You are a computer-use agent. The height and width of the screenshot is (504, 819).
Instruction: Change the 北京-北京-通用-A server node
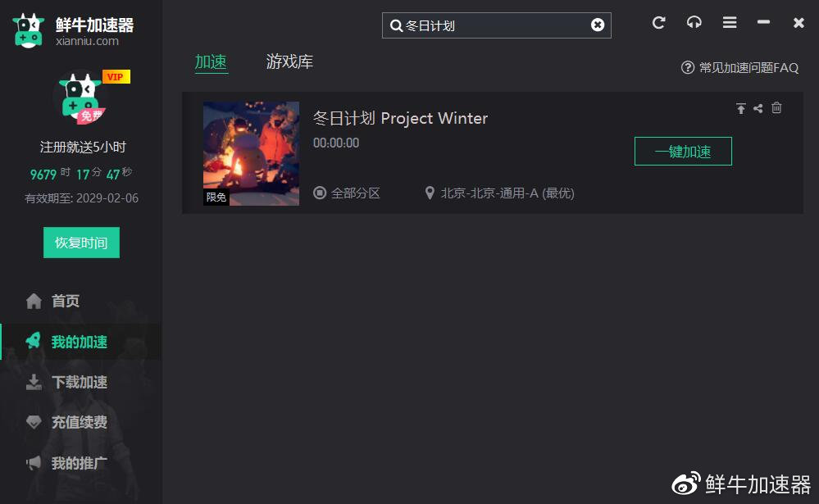500,193
